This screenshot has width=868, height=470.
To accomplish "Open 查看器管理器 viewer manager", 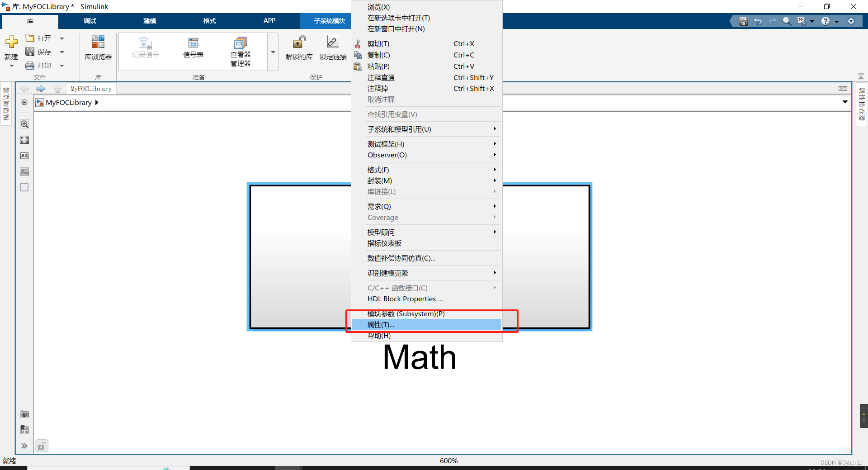I will [241, 52].
